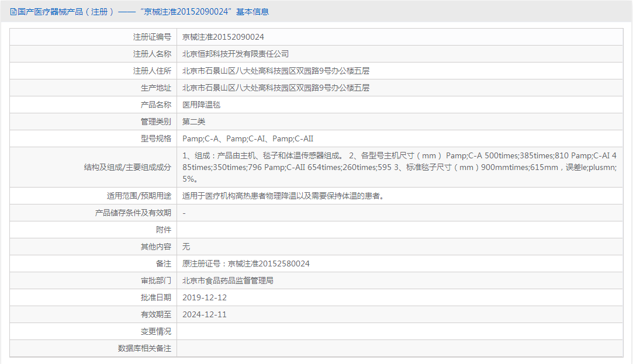
Task: Click the label 批准日期
Action: click(x=156, y=298)
